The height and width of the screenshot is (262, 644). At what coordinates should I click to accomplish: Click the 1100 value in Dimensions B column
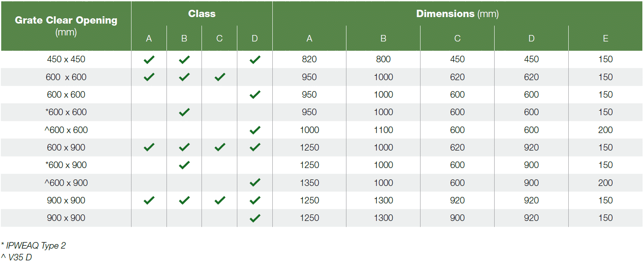383,130
